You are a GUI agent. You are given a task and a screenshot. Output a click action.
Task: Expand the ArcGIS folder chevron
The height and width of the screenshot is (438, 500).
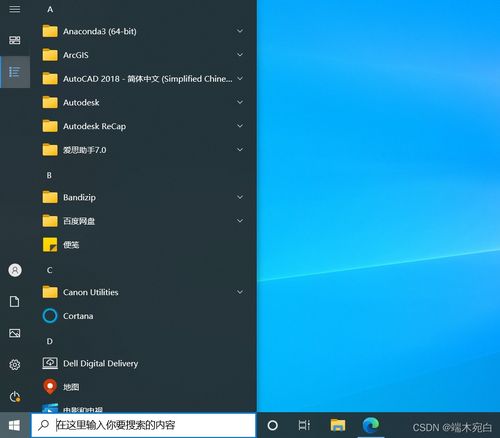click(x=240, y=54)
